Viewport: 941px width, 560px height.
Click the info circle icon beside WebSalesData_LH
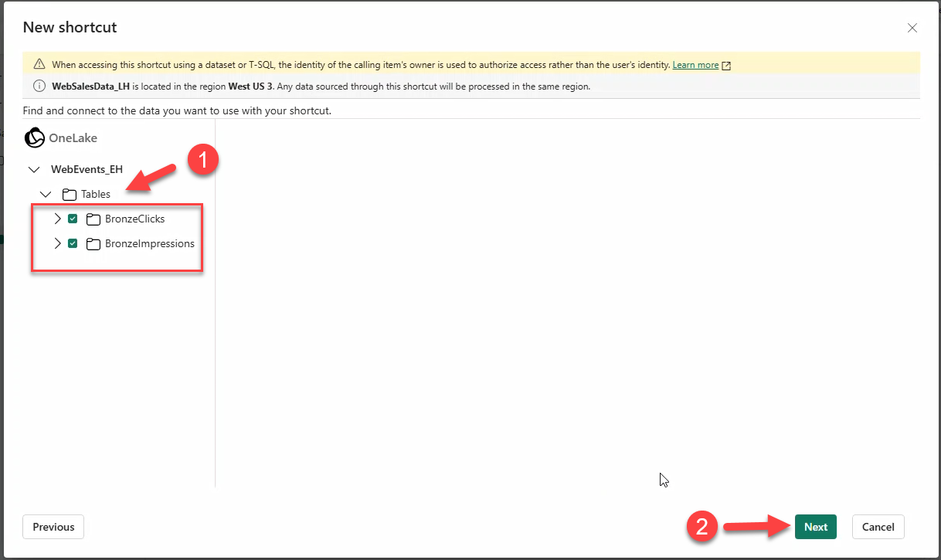click(39, 87)
